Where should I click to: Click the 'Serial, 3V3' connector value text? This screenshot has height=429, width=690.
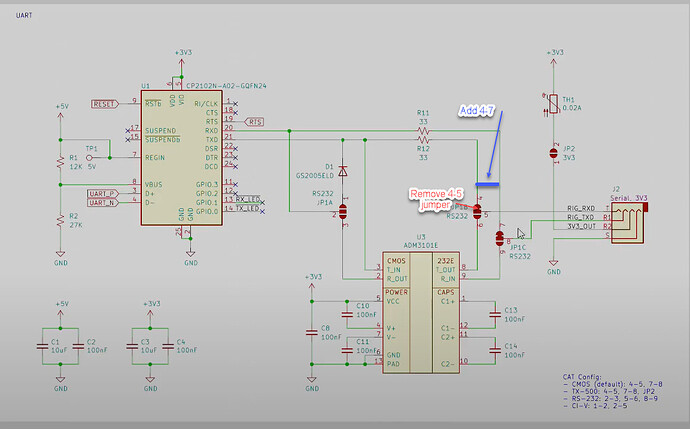tap(629, 198)
